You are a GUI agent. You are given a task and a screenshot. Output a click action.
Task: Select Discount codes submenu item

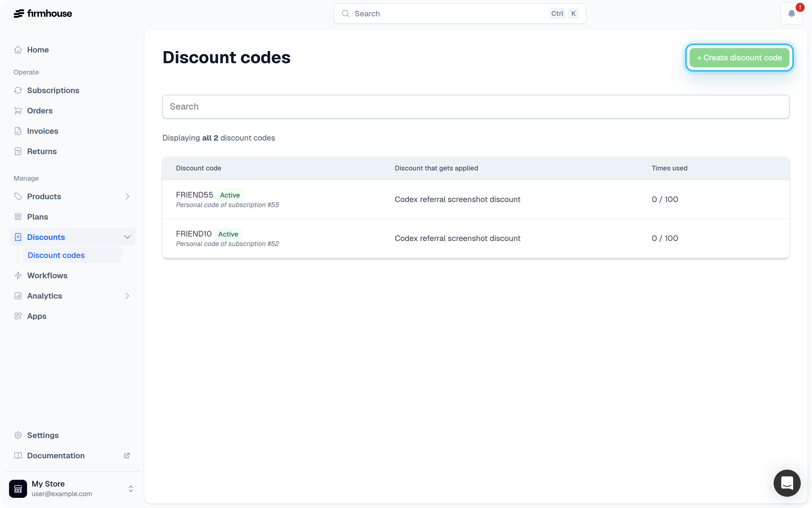(72, 255)
